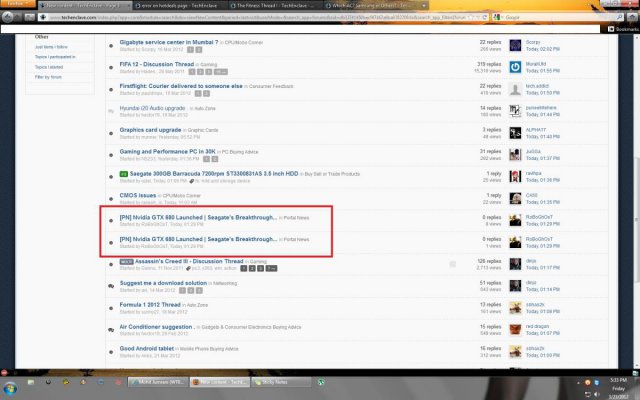View red dragon's avatar on Air Conditioner row
Image resolution: width=640 pixels, height=400 pixels.
point(515,330)
